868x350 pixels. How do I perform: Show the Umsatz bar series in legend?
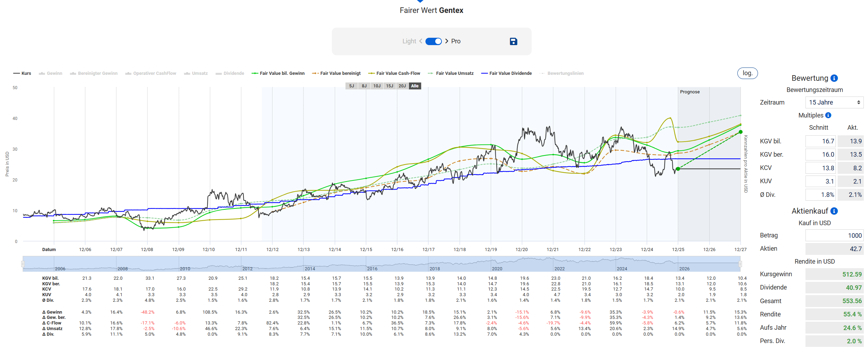click(x=196, y=73)
